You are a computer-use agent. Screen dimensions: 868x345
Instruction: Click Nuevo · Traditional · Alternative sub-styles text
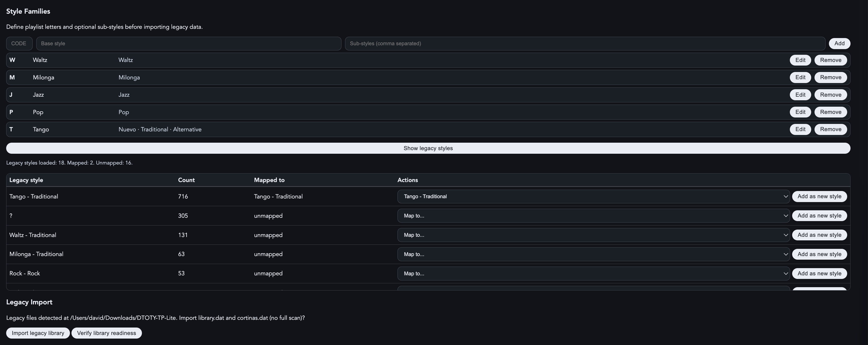click(160, 129)
